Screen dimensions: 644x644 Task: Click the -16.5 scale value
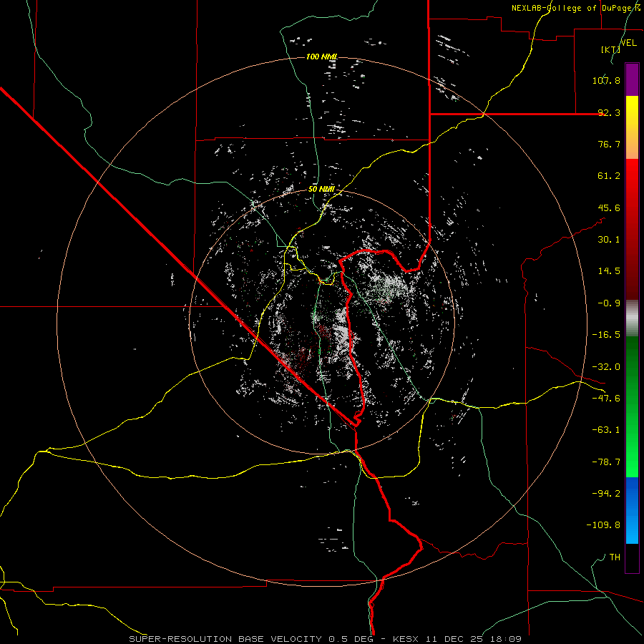click(x=606, y=335)
